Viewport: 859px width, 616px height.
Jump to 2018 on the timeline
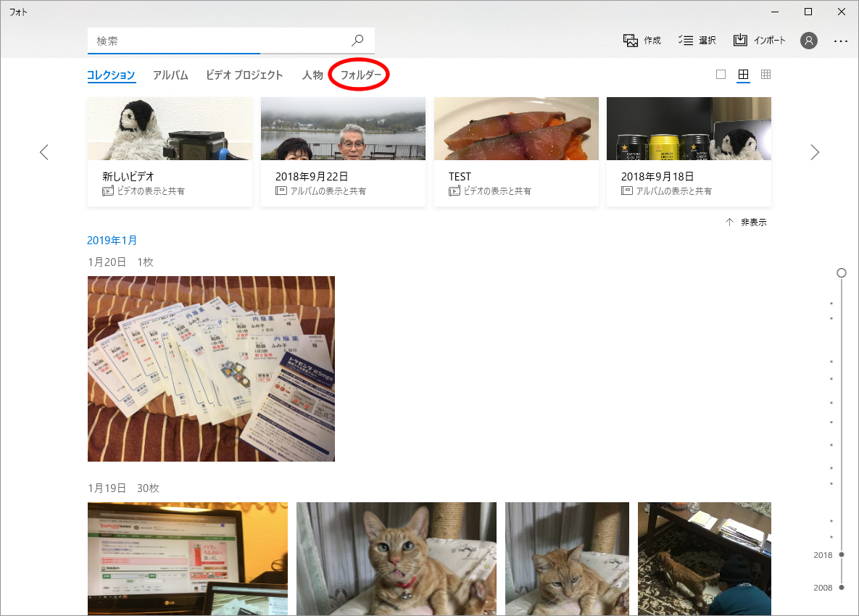(841, 554)
